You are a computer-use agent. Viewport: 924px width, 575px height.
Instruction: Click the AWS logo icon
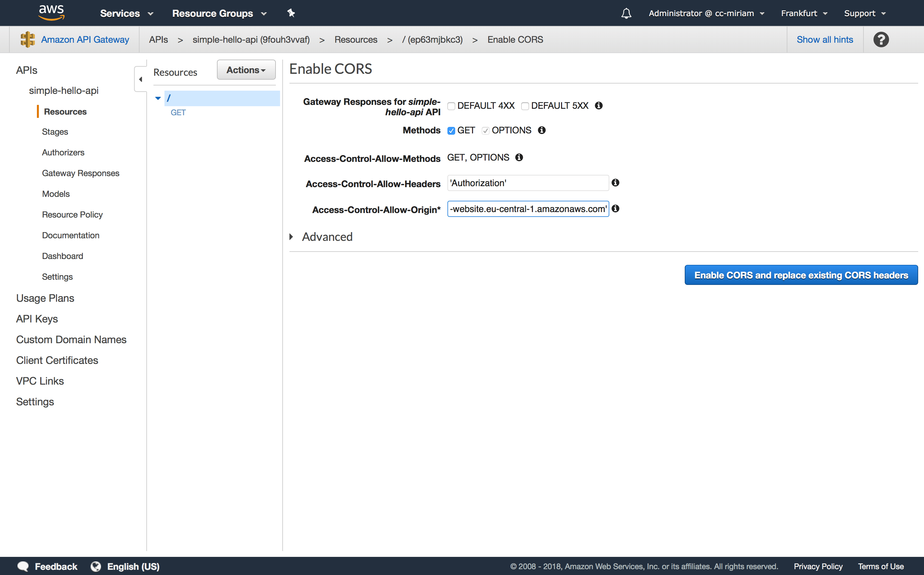pyautogui.click(x=51, y=13)
